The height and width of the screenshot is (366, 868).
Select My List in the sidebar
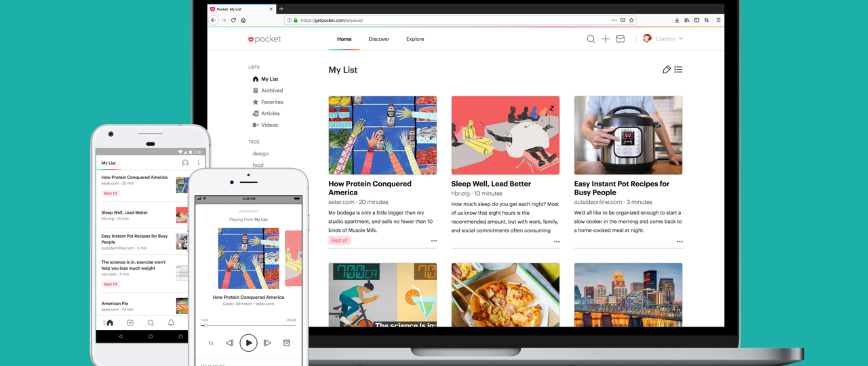[265, 79]
